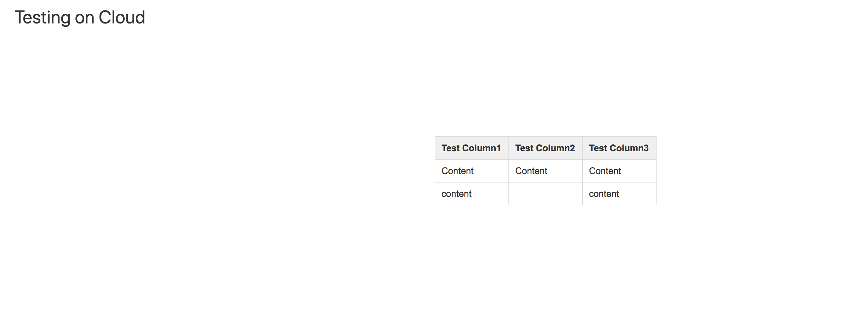This screenshot has height=309, width=868.
Task: Click border between Test Column1 and Test Column2 headers
Action: [509, 148]
